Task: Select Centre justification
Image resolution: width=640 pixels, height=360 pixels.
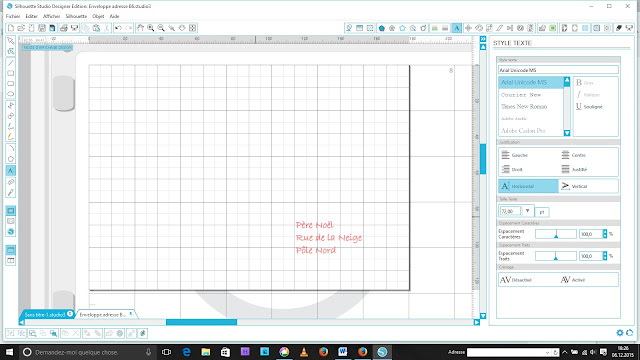Action: pyautogui.click(x=573, y=155)
